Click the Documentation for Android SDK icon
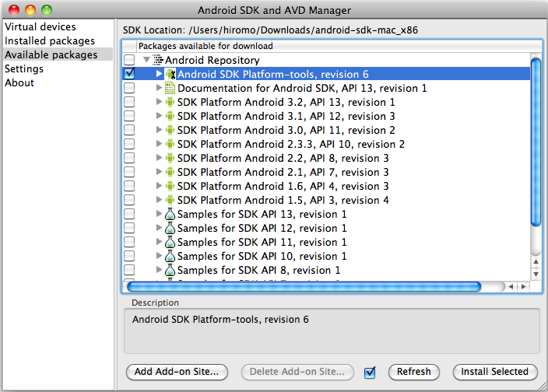This screenshot has width=548, height=392. [170, 89]
